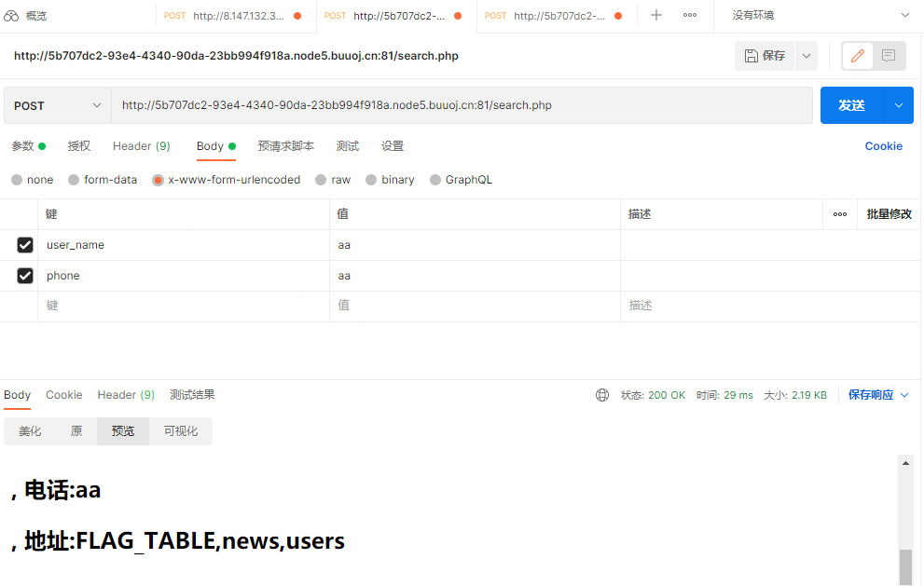Click the plus icon to add new tab
924x586 pixels.
click(x=656, y=16)
